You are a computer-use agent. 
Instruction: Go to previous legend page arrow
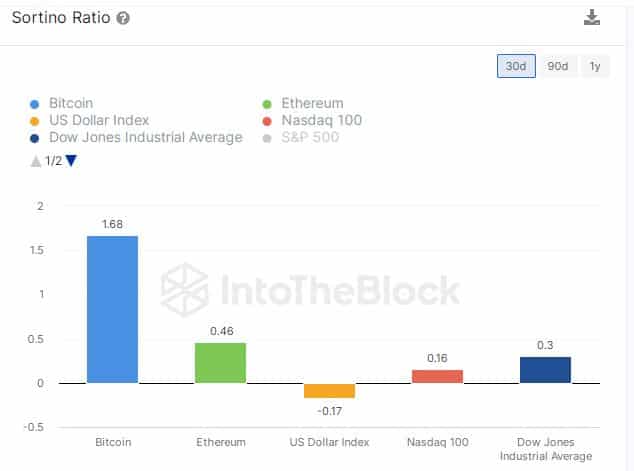(36, 160)
